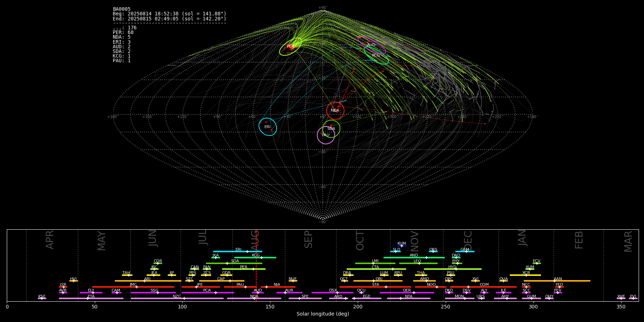Screen dimensions: 644x322
Task: Click the 300 tick on solar longitude axis
Action: [x=533, y=307]
